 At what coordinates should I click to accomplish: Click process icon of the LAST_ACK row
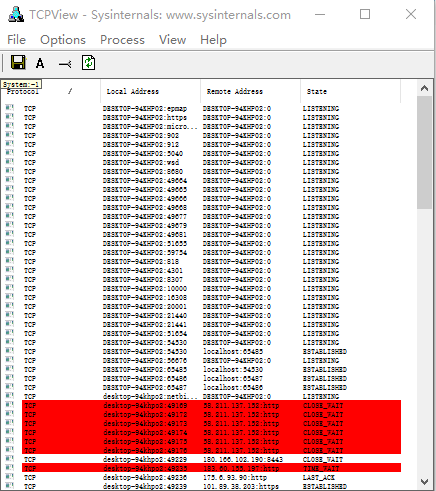pos(10,477)
